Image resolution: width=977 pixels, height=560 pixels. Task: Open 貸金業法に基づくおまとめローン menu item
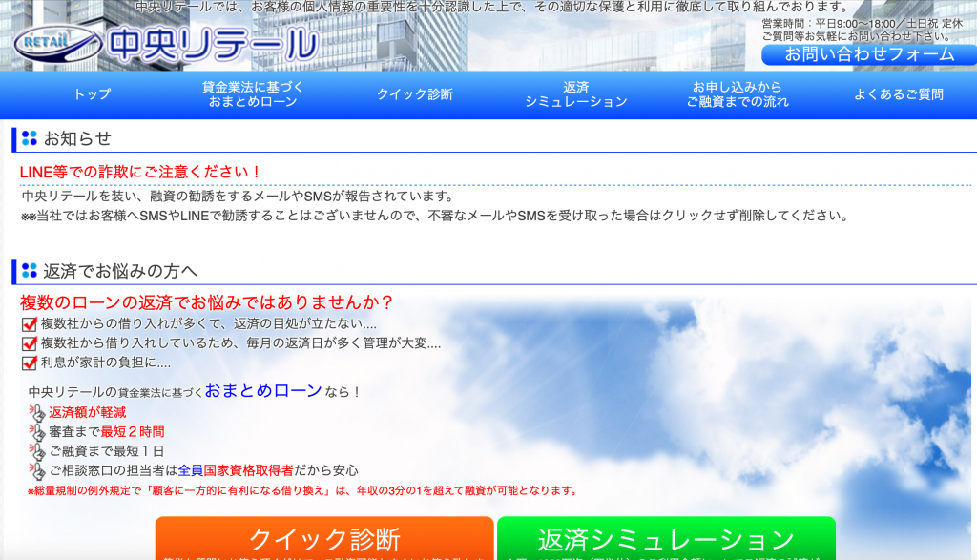coord(252,94)
